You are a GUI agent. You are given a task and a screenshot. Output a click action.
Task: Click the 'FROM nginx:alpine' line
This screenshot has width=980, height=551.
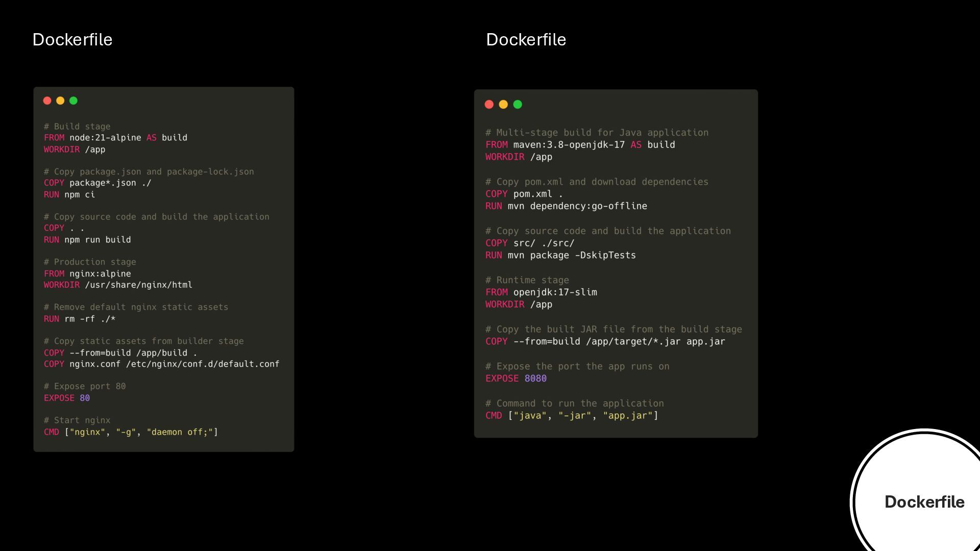[x=87, y=273]
